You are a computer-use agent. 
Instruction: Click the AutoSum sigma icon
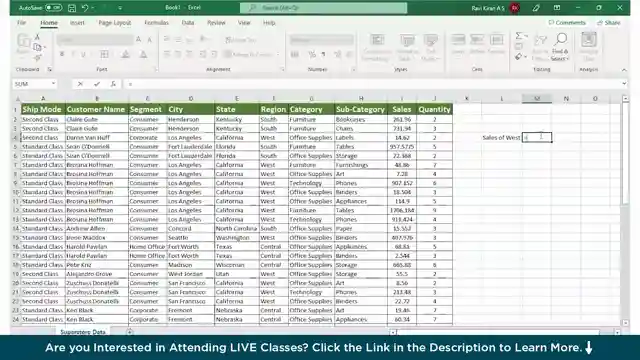pyautogui.click(x=519, y=36)
